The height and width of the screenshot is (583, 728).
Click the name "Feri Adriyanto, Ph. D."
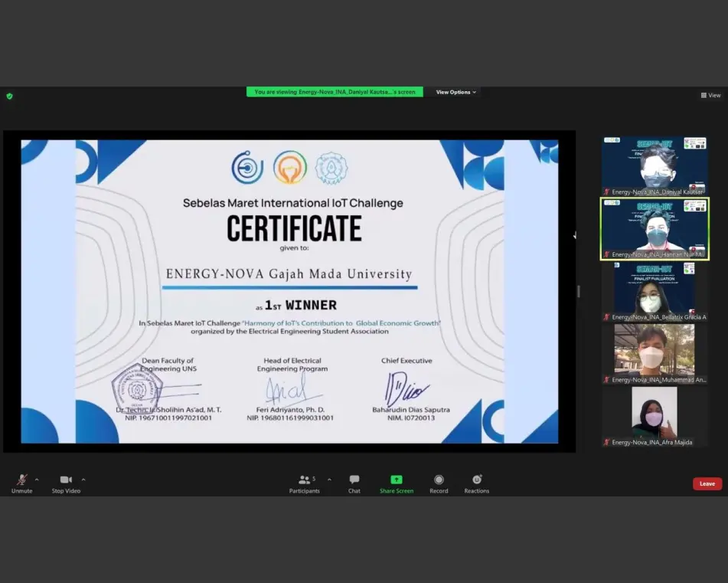coord(290,410)
